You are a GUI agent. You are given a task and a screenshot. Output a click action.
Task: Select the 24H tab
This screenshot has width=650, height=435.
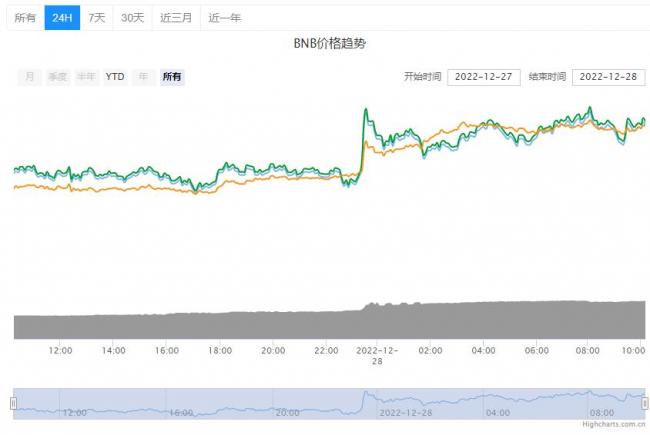point(62,18)
